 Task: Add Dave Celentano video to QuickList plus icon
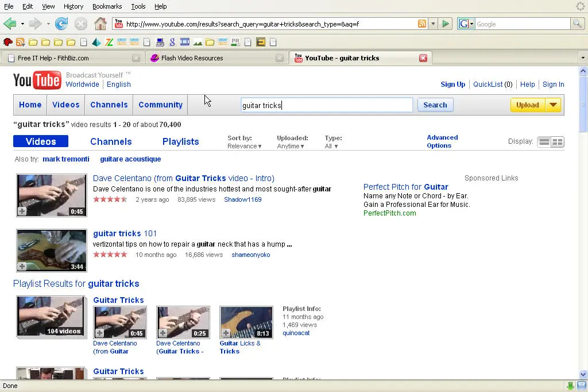tap(22, 212)
